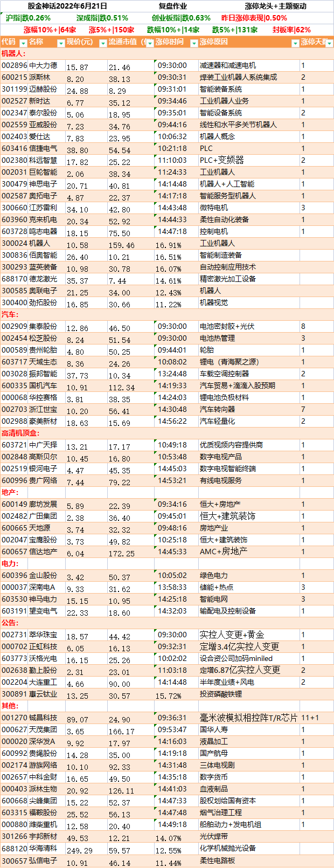Viewport: 334px width, 868px height.
Task: Click the 深成指|跌0.51% cell
Action: point(102,18)
